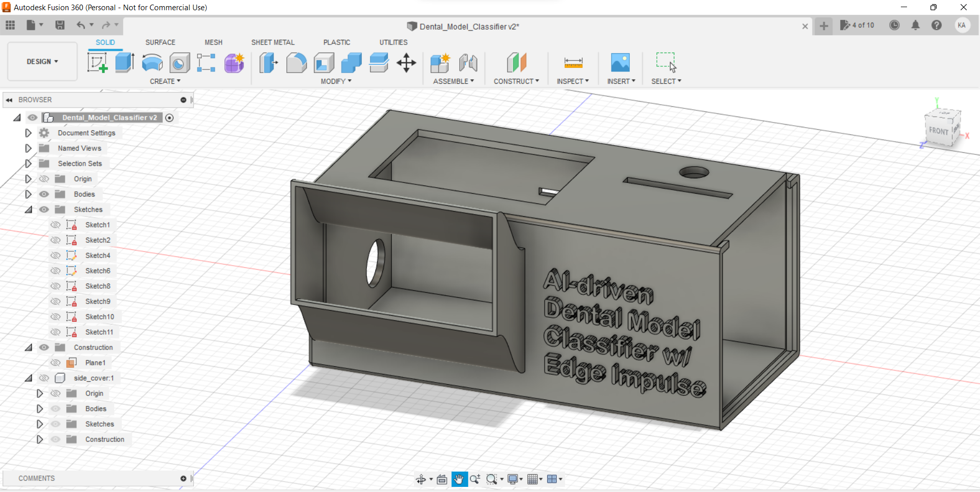Select the Create Sketch tool
980x492 pixels.
pos(97,63)
